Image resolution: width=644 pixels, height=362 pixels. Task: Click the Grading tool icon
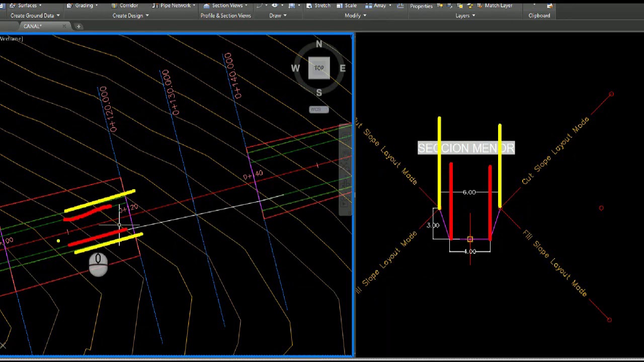pos(70,6)
